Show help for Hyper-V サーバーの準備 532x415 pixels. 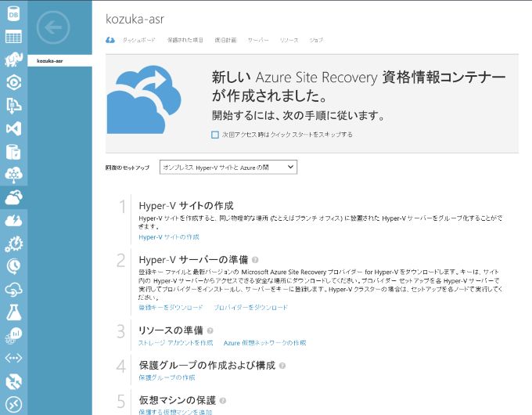[255, 260]
